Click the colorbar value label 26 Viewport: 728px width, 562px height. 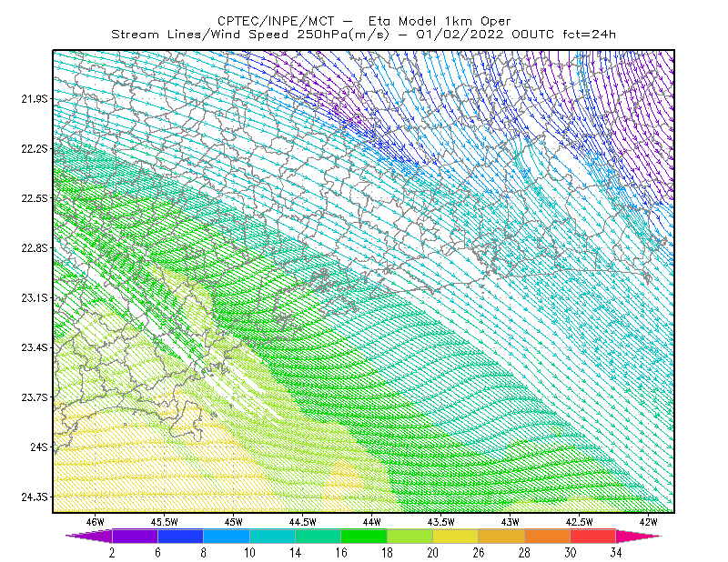pos(479,553)
